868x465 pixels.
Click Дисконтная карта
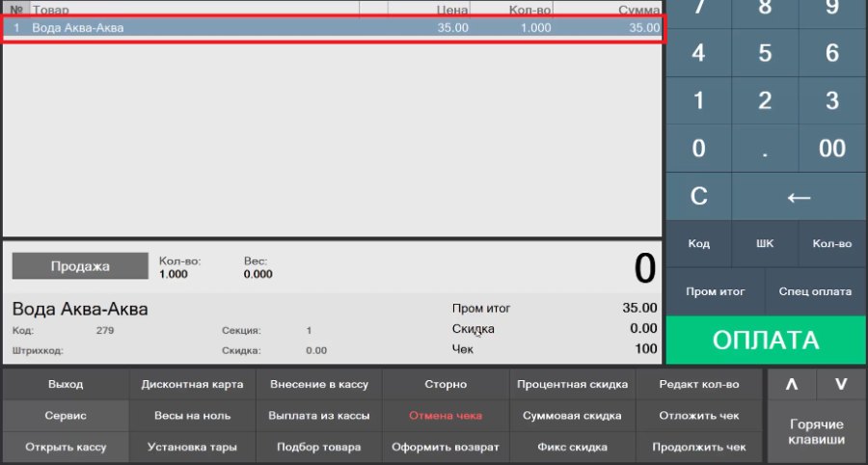click(192, 384)
